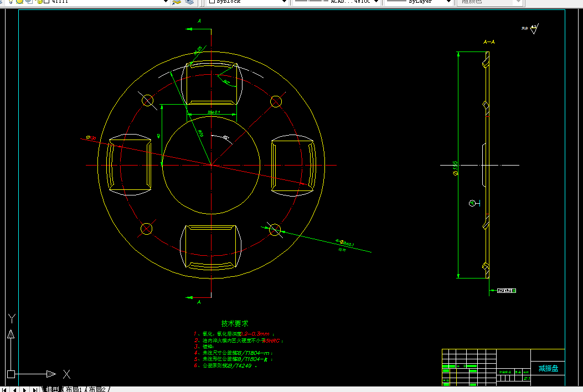Image resolution: width=583 pixels, height=392 pixels.
Task: Switch to the 布局1 layout tab
Action: (74, 389)
